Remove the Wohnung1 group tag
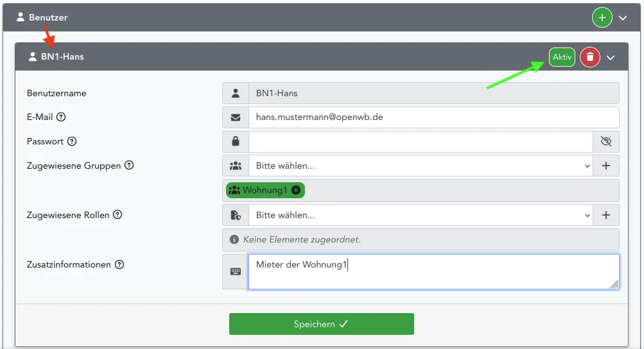The height and width of the screenshot is (349, 644). pyautogui.click(x=295, y=190)
